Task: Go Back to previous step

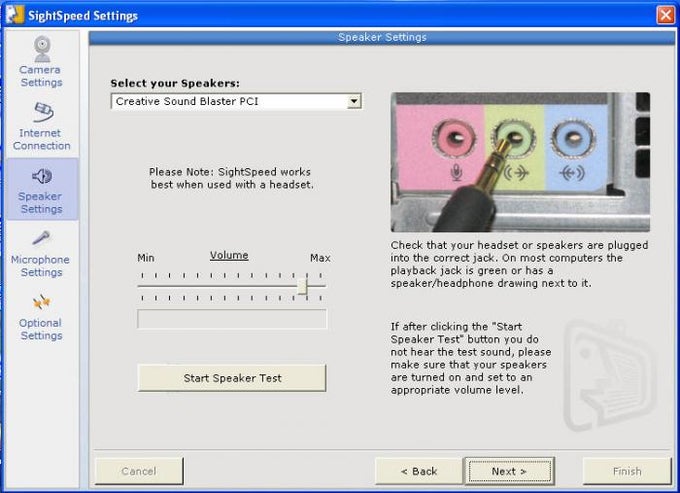Action: [x=418, y=471]
